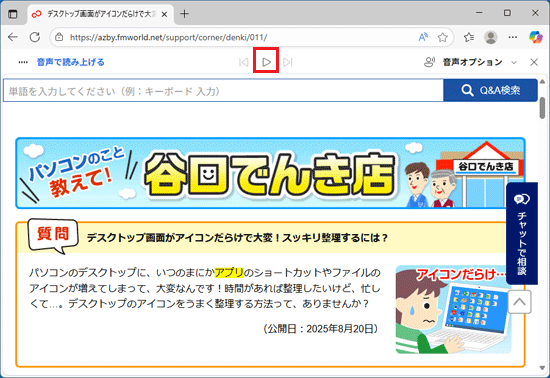Click the 質問 speech bubble badge
This screenshot has width=550, height=378.
53,235
